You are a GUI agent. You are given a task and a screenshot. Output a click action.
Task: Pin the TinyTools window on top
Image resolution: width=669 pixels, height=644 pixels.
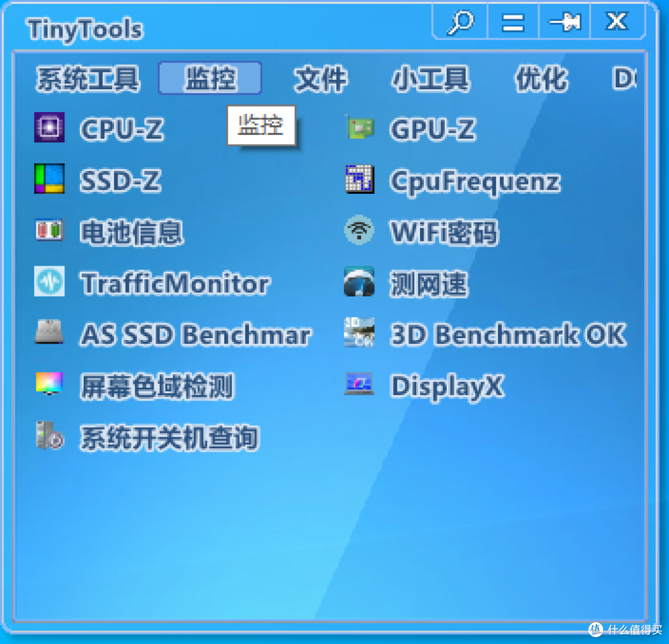[x=564, y=22]
